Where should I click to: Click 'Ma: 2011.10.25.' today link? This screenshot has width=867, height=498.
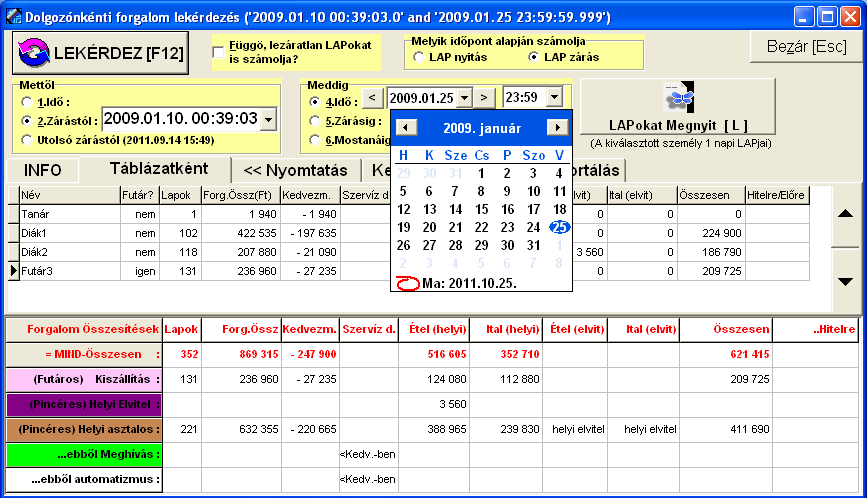pos(469,284)
